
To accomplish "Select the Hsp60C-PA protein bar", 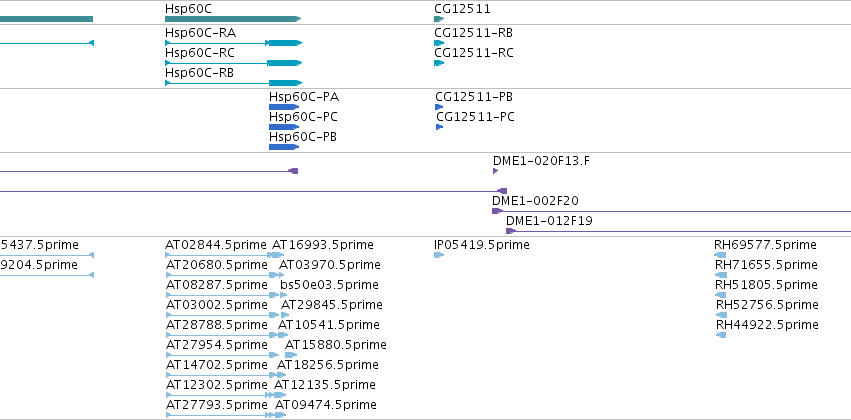I will (x=284, y=107).
